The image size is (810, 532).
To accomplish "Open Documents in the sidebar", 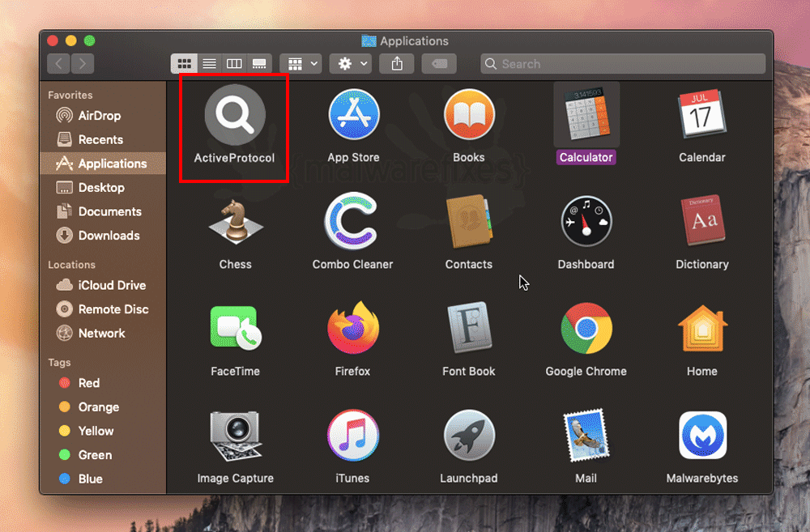I will (x=104, y=211).
